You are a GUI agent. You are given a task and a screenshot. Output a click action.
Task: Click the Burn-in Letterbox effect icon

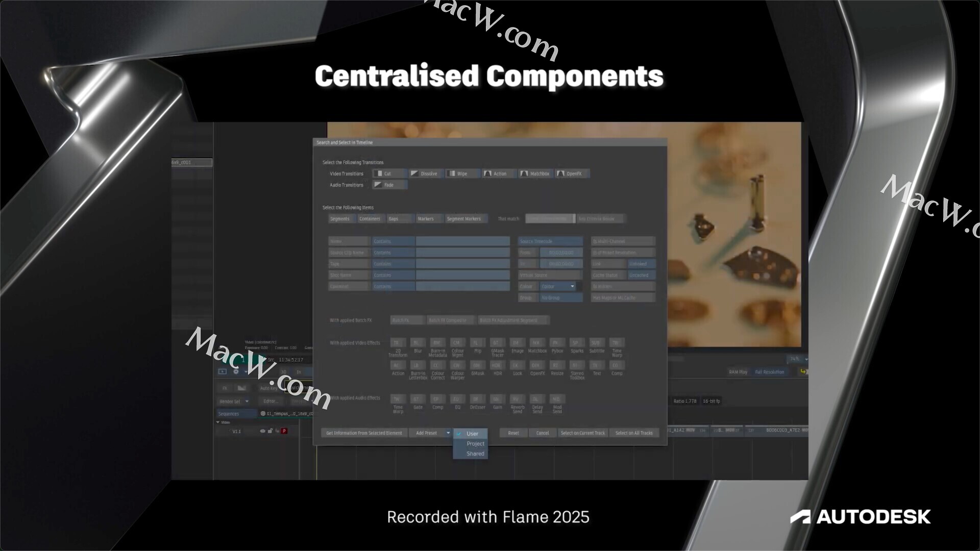point(417,365)
